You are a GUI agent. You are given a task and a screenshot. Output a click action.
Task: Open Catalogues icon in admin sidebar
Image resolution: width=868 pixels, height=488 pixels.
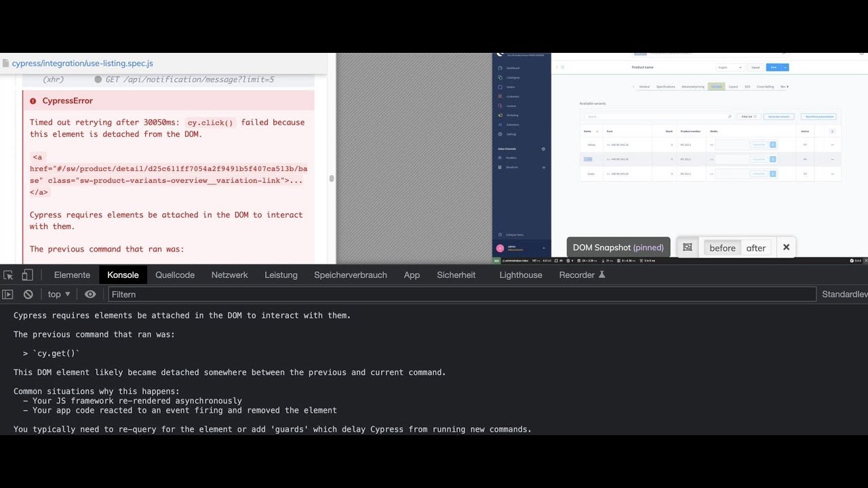500,77
